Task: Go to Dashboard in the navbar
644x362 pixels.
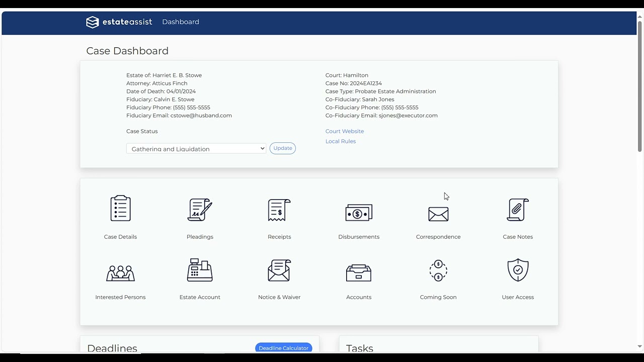Action: (181, 22)
